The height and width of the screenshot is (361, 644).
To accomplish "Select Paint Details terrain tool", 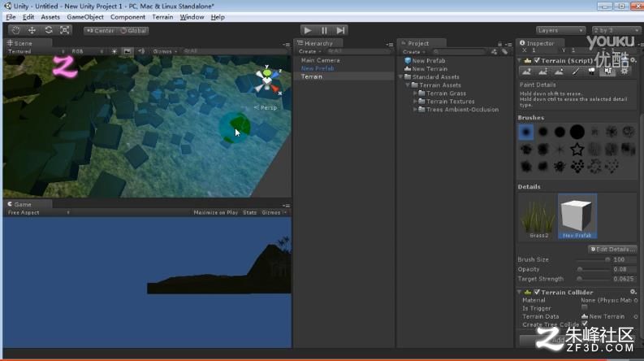I will (x=607, y=72).
